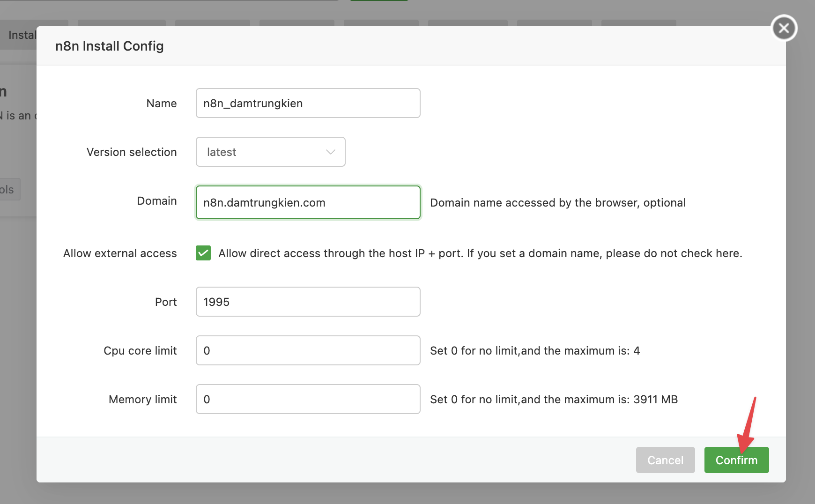This screenshot has height=504, width=815.
Task: Click "Domain name accessed by the browser" hint
Action: pos(558,203)
